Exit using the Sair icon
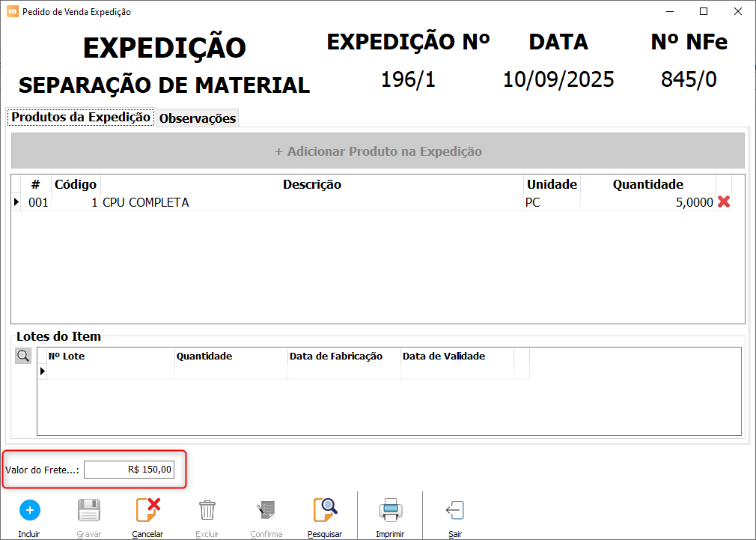This screenshot has height=540, width=756. point(455,511)
